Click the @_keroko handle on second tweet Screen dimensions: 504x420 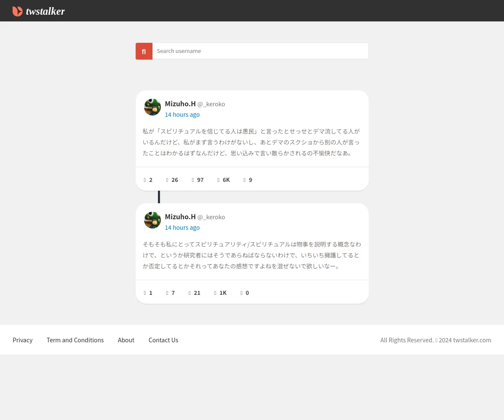[x=211, y=217]
